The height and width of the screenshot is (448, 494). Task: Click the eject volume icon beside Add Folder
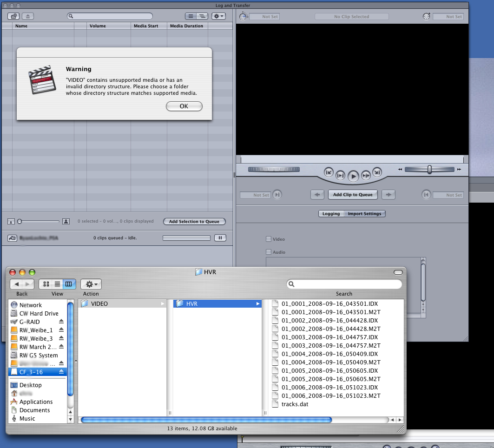point(27,16)
